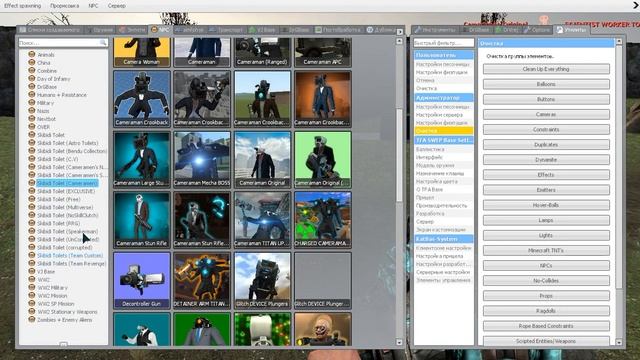The image size is (640, 360).
Task: Switch to the Постобработка tab
Action: tap(338, 30)
